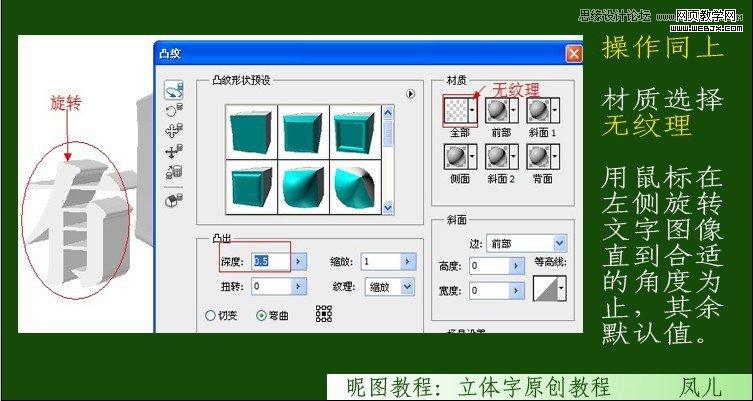This screenshot has height=401, width=753.
Task: Click into the 扭转 twist field
Action: (x=271, y=287)
